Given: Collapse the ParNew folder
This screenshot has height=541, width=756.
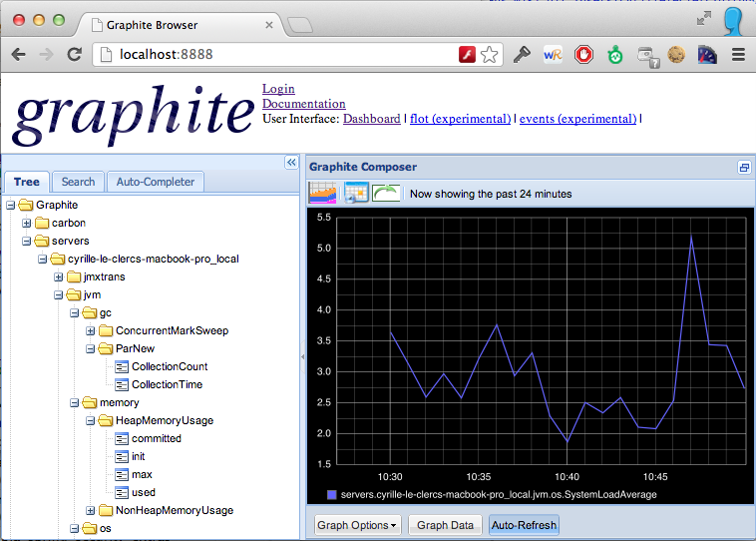Looking at the screenshot, I should click(x=90, y=349).
